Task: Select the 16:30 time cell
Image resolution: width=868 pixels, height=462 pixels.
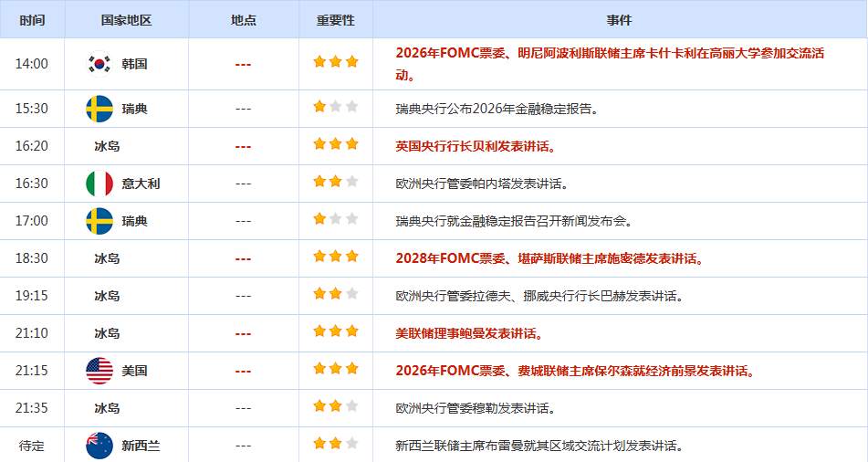Action: pos(32,184)
